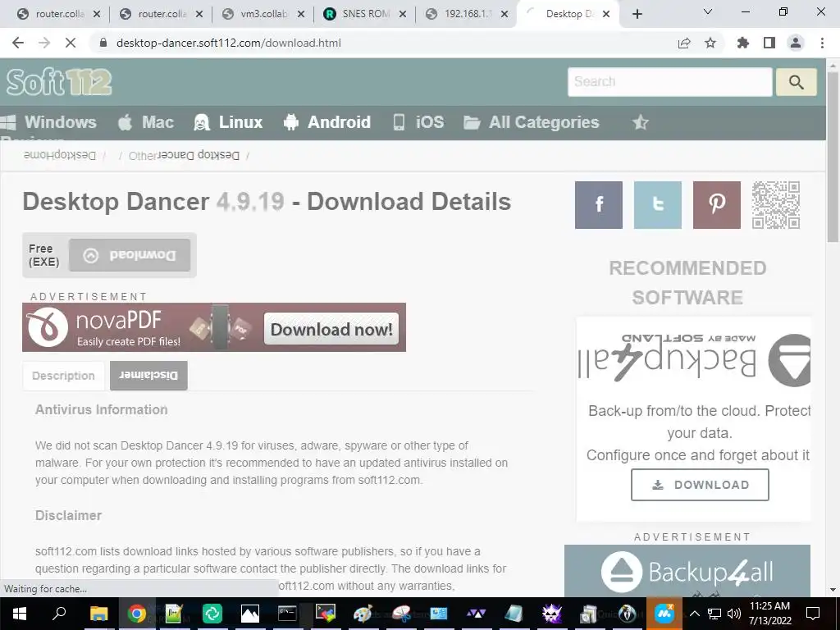Viewport: 840px width, 630px height.
Task: Open the extensions puzzle icon
Action: point(743,43)
